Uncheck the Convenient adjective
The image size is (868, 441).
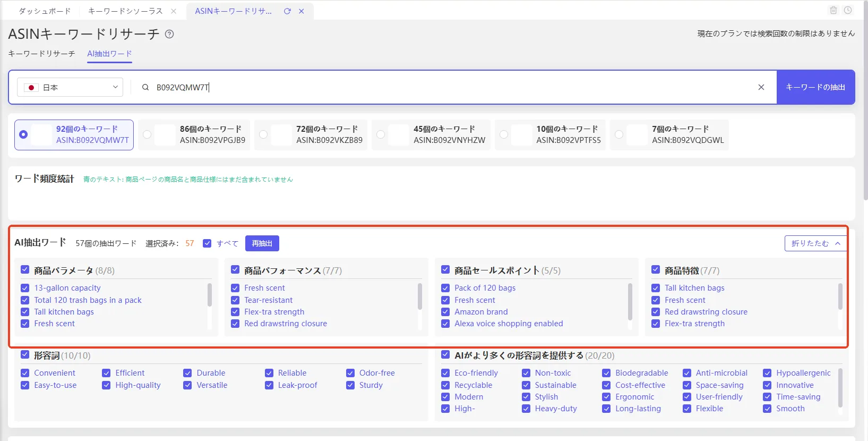pos(25,373)
